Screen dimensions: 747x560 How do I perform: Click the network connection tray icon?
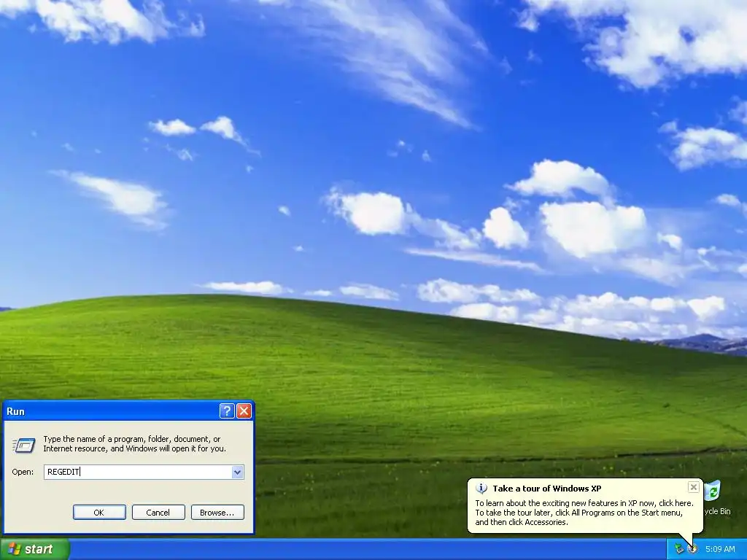679,549
